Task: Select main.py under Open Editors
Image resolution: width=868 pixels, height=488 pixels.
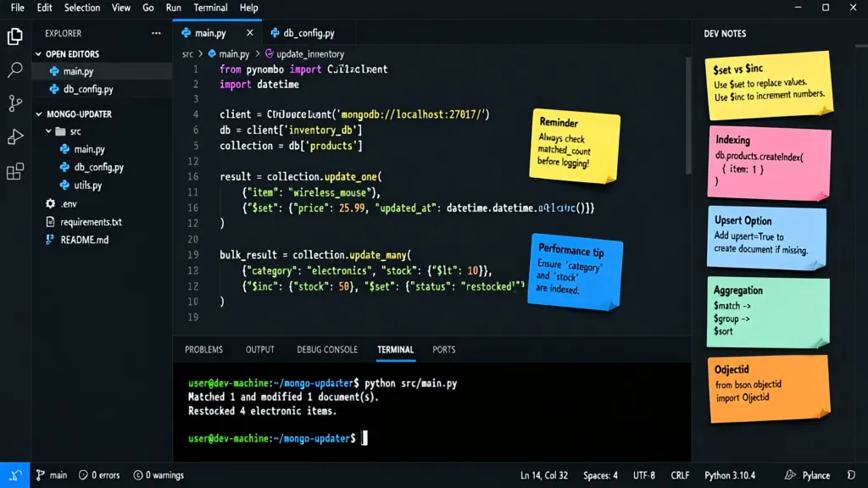Action: (x=102, y=71)
